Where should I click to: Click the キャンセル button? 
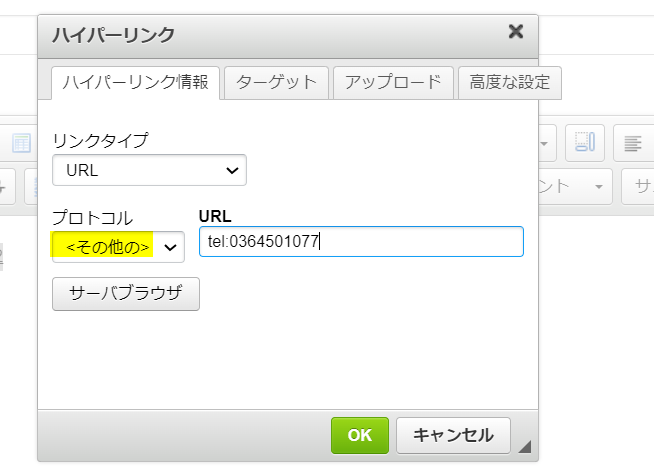(x=453, y=435)
